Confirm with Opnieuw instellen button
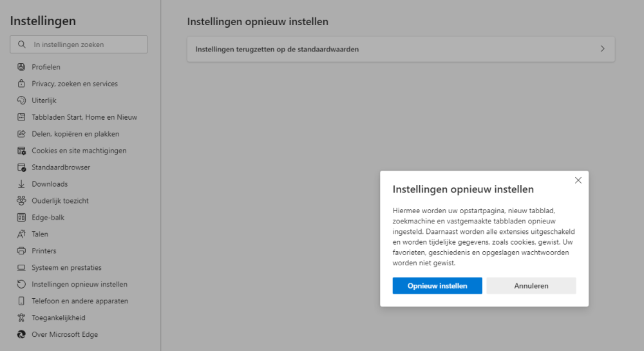Screen dimensions: 644x351 437,286
